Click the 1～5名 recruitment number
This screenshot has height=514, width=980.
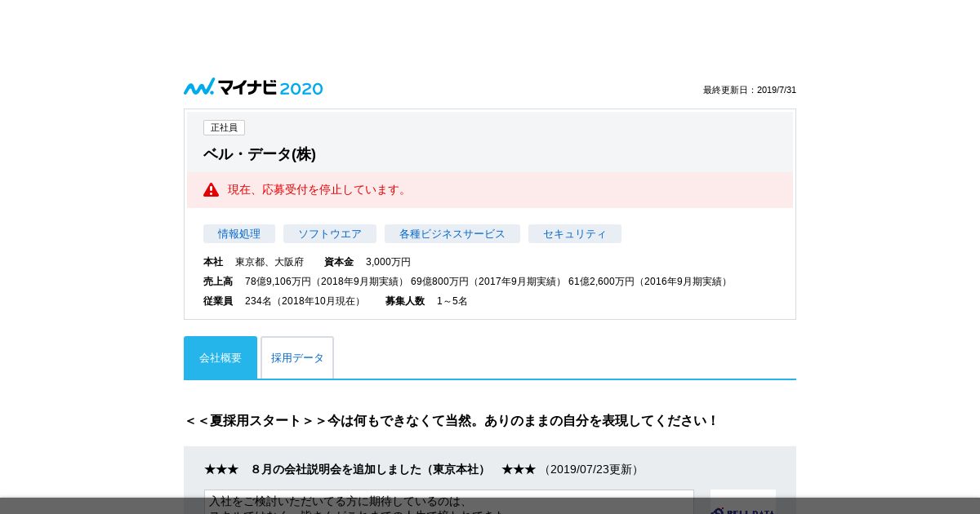[452, 301]
